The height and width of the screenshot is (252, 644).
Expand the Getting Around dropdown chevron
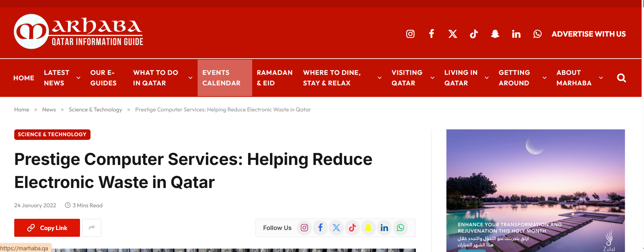(544, 78)
